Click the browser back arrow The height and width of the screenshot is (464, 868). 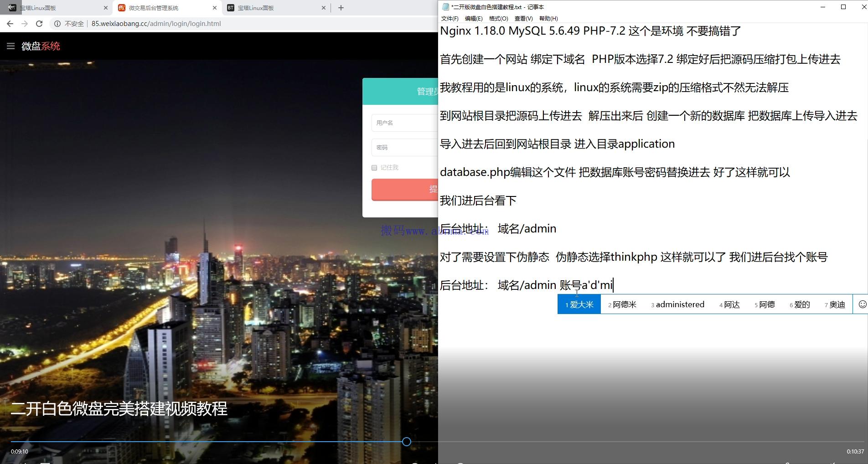pos(10,24)
